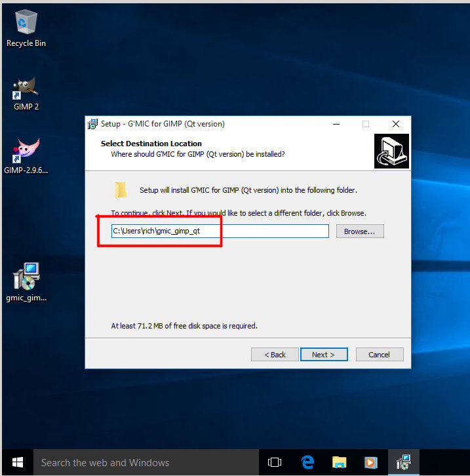Proceed by clicking Next
This screenshot has width=470, height=476.
tap(323, 355)
